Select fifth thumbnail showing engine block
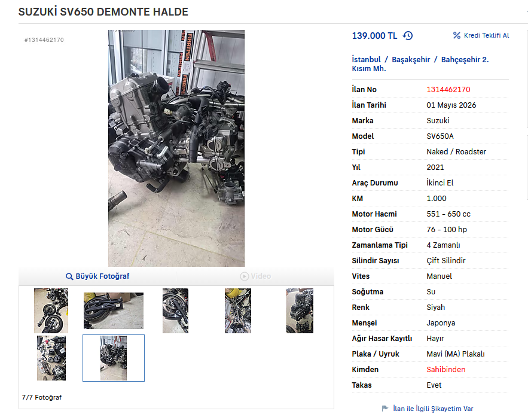 pos(300,311)
